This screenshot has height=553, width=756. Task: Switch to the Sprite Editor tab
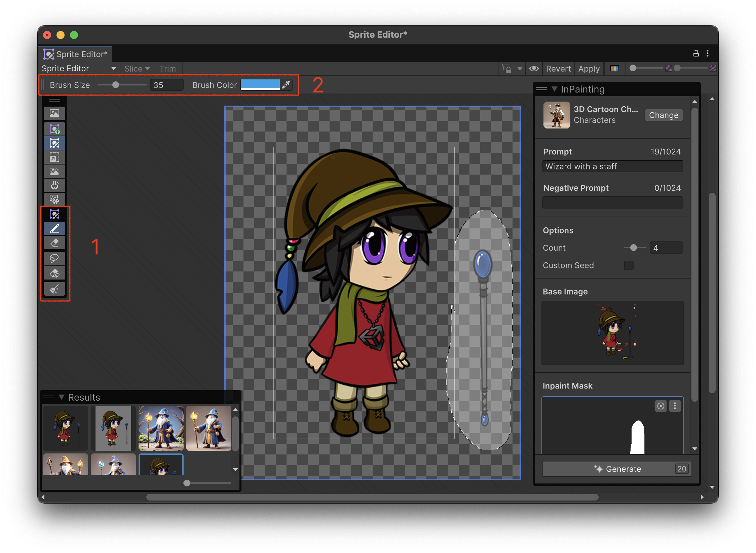[76, 53]
